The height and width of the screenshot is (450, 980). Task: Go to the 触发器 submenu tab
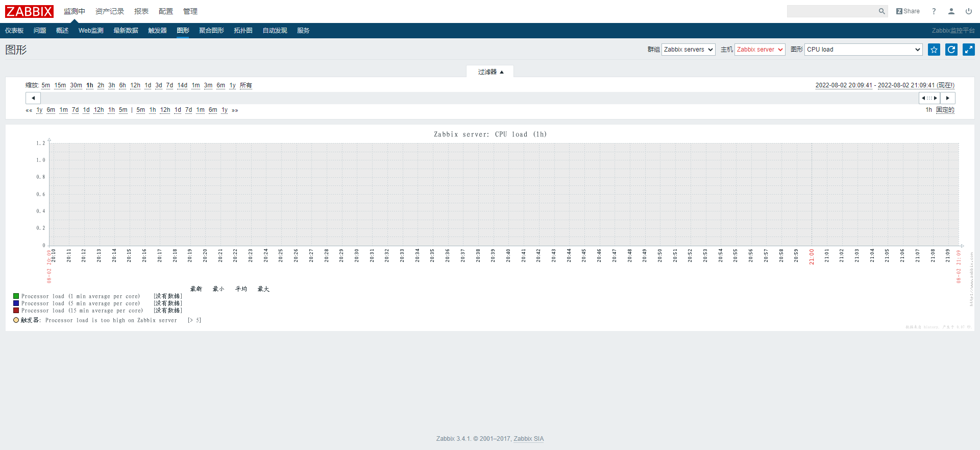point(157,31)
